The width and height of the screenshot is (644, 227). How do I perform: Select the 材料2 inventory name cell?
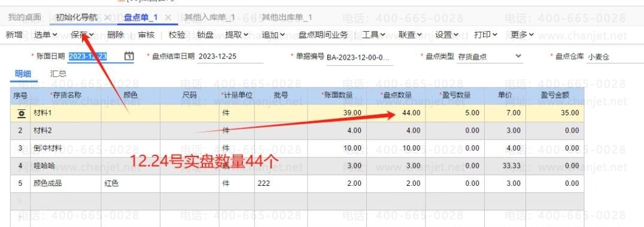pos(66,131)
